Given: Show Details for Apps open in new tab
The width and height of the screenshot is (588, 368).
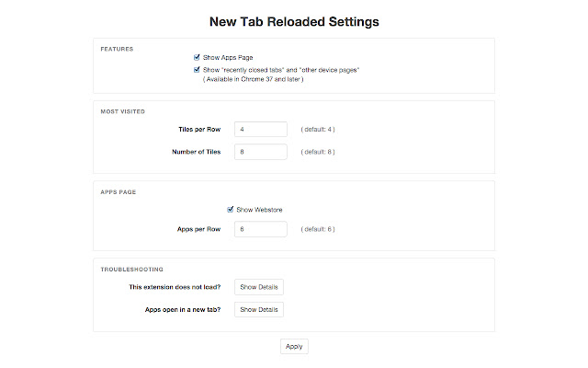Looking at the screenshot, I should pos(259,309).
